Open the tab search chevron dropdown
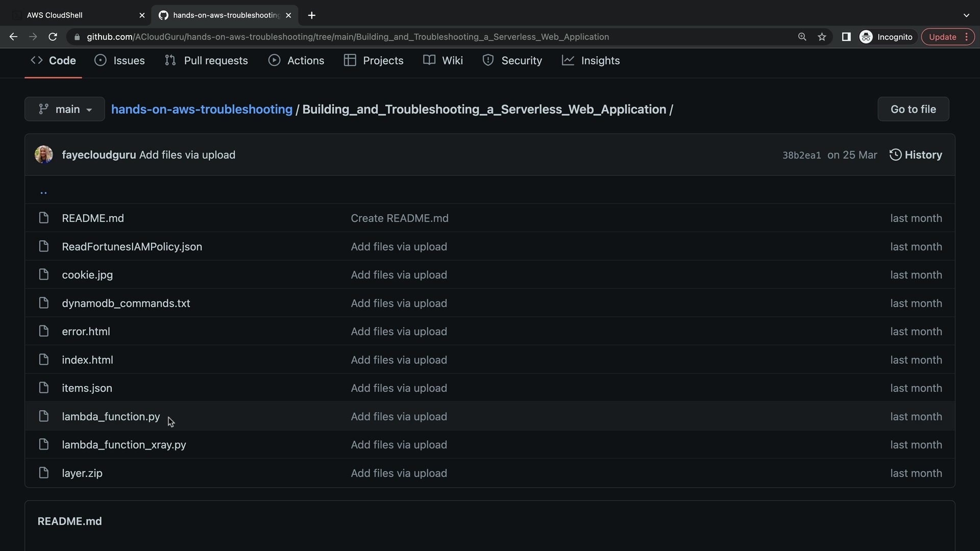 pyautogui.click(x=966, y=15)
